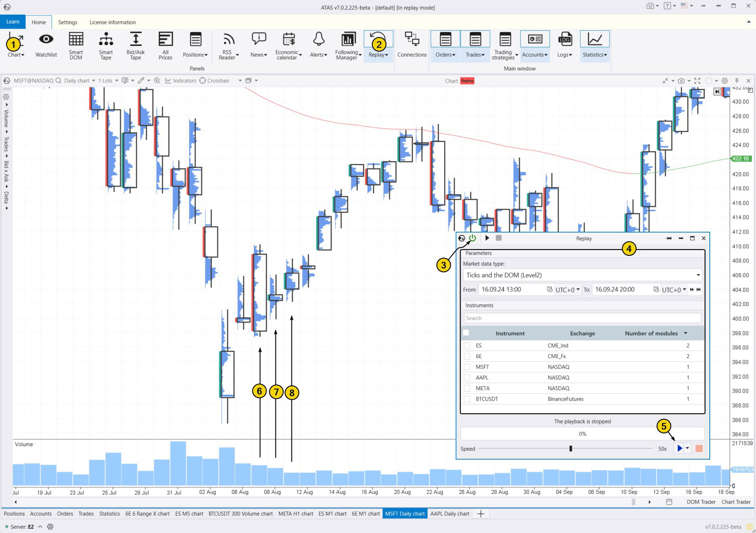The width and height of the screenshot is (756, 533).
Task: Open the RSS Reader panel
Action: point(228,44)
